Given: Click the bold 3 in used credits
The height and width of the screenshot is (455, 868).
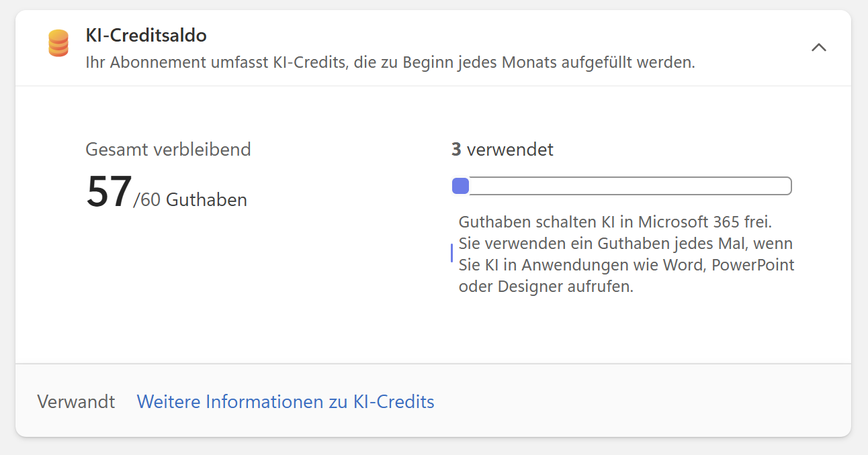Looking at the screenshot, I should point(456,150).
